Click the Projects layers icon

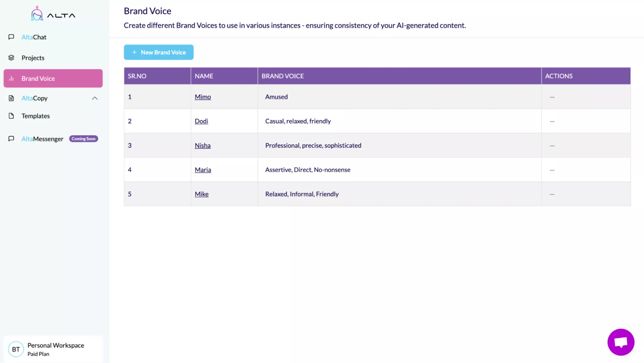tap(11, 58)
